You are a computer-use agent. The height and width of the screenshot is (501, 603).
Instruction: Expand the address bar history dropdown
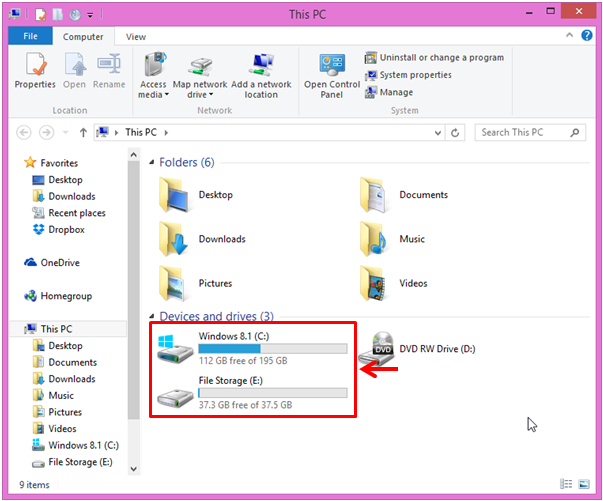(438, 133)
